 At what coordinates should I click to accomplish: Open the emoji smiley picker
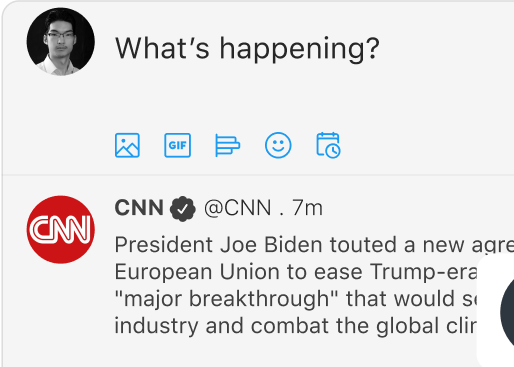(278, 145)
